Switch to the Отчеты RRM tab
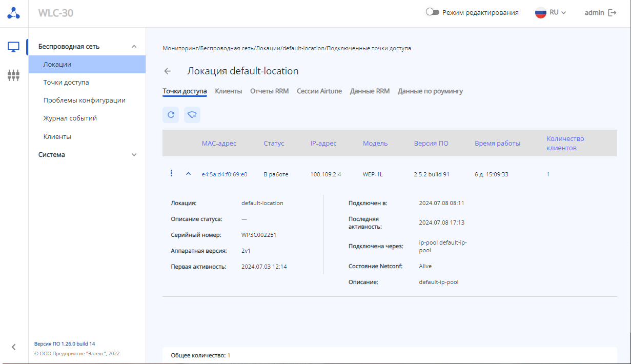631x364 pixels. (x=269, y=91)
